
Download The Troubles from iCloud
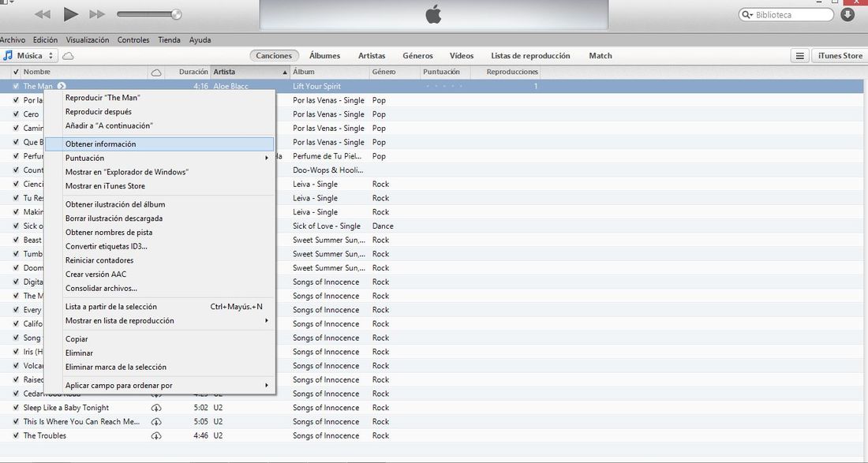(156, 435)
